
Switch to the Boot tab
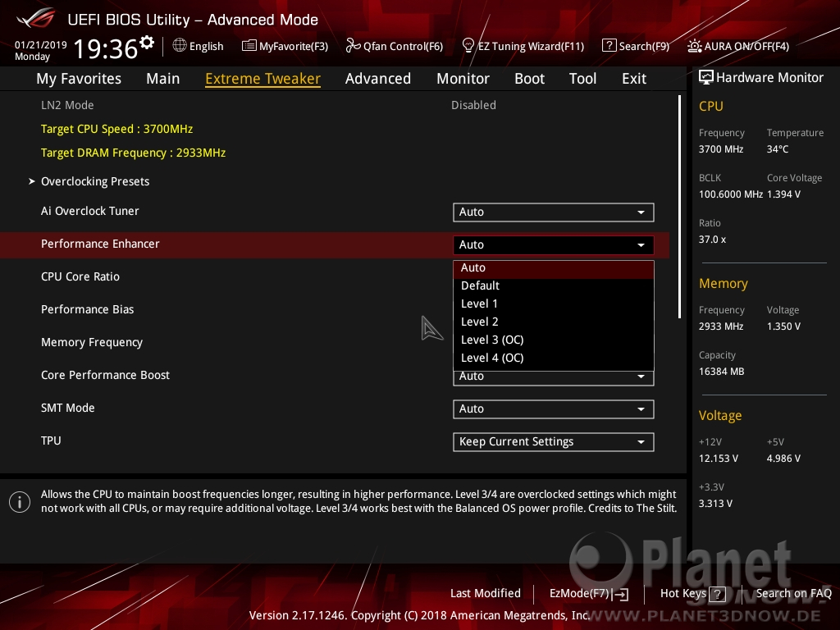point(529,79)
